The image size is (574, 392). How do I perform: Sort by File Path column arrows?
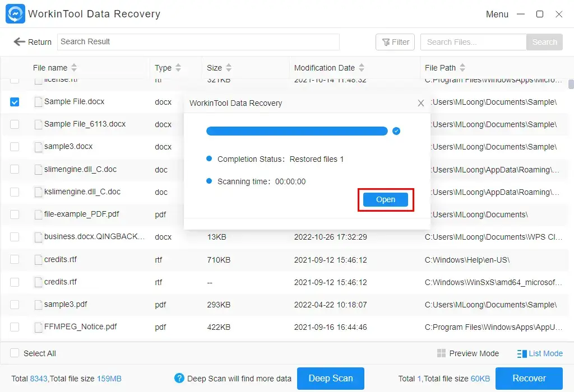(462, 68)
